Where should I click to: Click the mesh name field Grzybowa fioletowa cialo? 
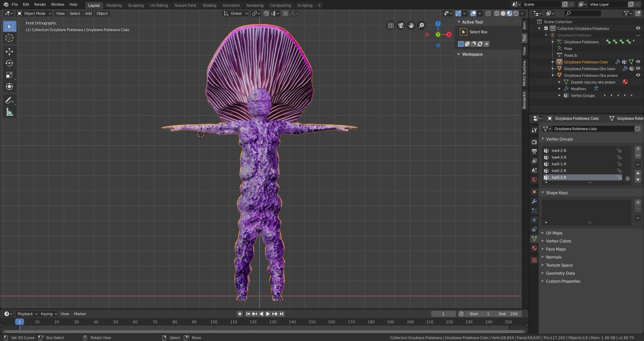(593, 129)
